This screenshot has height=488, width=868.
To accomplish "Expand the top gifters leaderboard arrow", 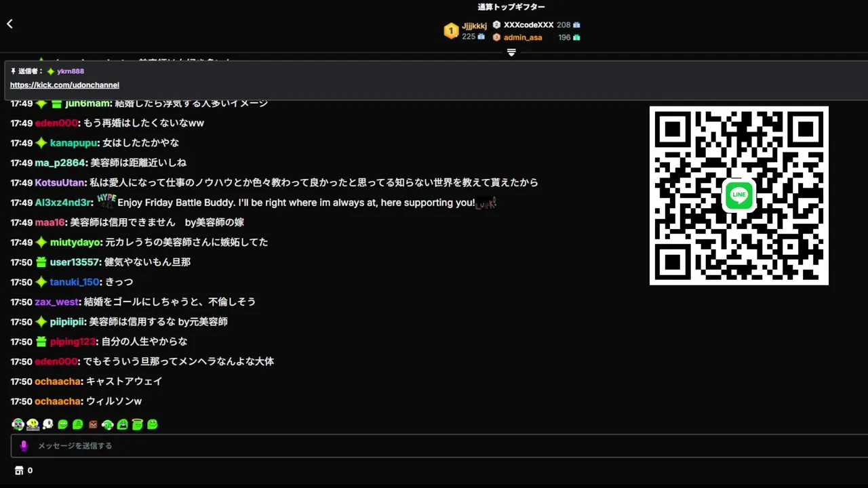I will pos(511,52).
